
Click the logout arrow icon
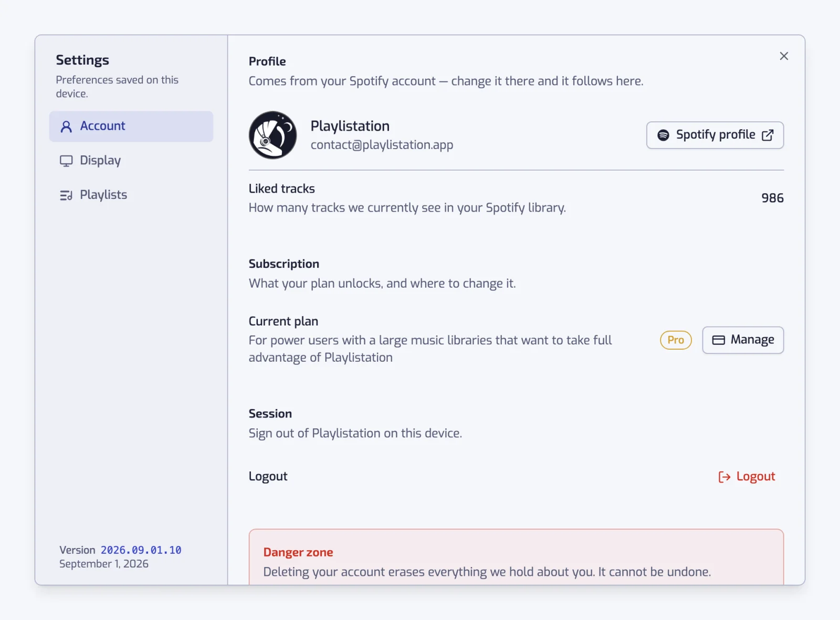[x=724, y=477]
